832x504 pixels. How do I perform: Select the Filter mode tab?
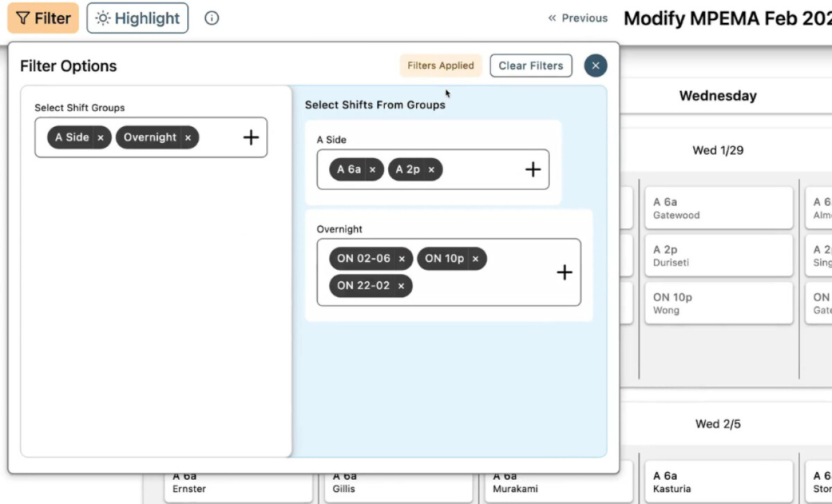[43, 18]
